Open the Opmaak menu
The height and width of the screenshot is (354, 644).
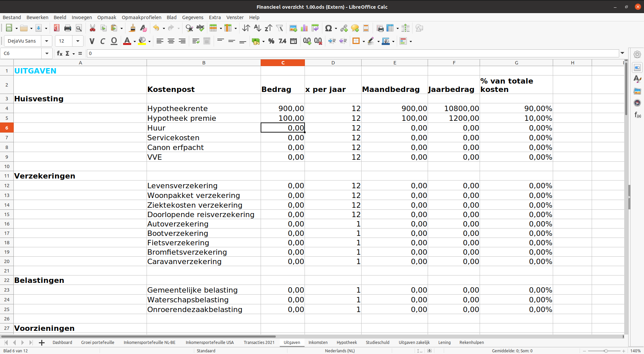point(107,17)
